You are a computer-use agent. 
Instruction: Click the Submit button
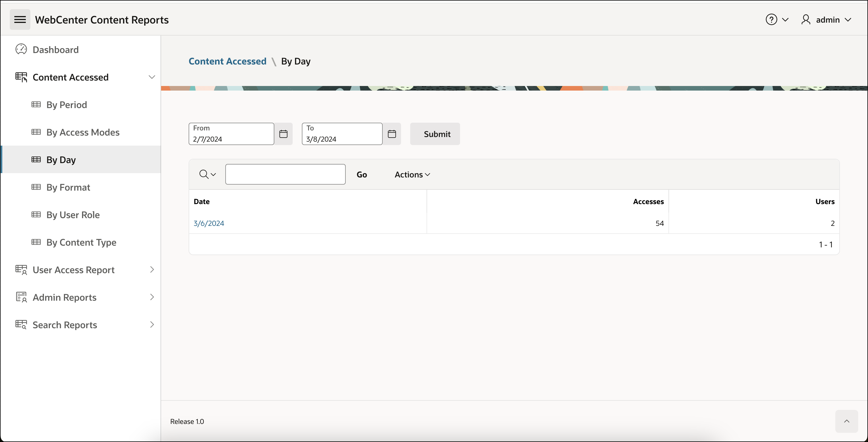[435, 134]
